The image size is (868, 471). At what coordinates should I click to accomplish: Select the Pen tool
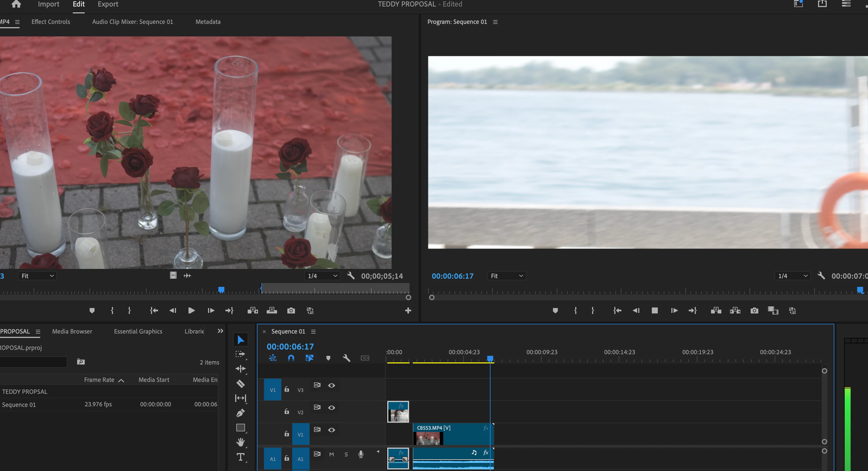[x=240, y=413]
